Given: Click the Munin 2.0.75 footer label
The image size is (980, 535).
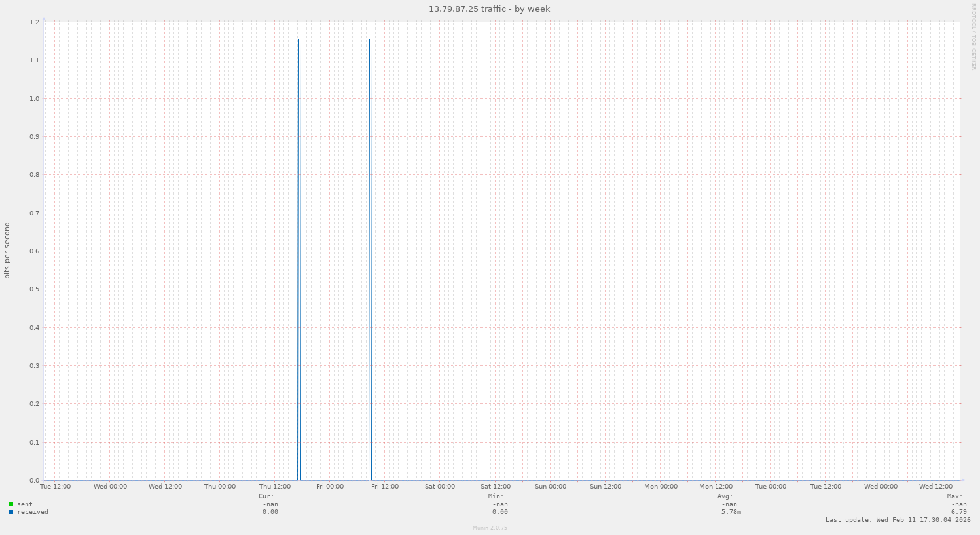Looking at the screenshot, I should click(489, 526).
